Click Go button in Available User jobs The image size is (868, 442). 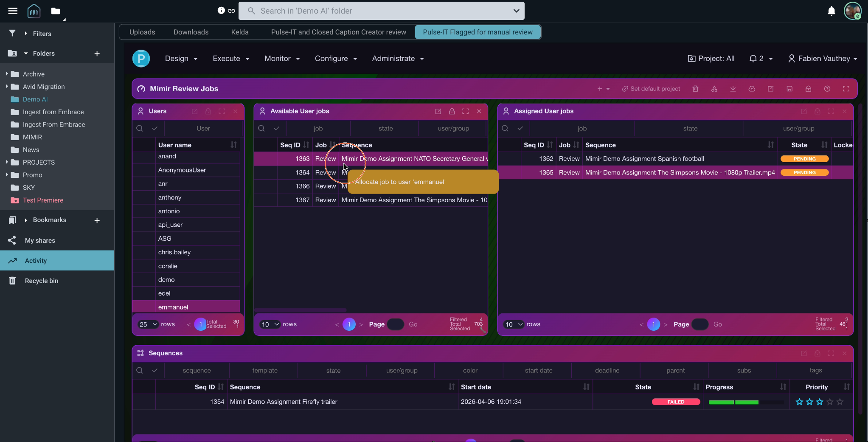coord(413,324)
